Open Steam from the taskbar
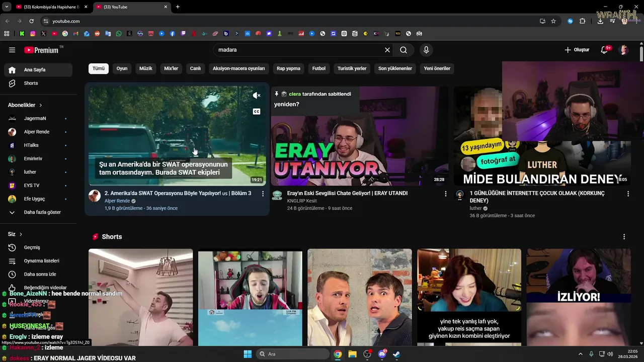The image size is (644, 362). (396, 354)
